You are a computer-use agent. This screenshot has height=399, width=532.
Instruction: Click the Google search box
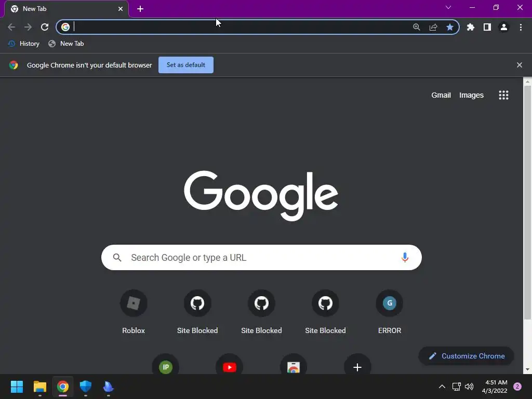click(x=261, y=258)
